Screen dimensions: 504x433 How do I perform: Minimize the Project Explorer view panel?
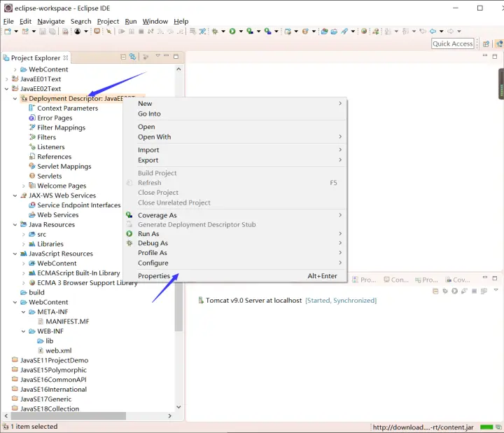(167, 57)
